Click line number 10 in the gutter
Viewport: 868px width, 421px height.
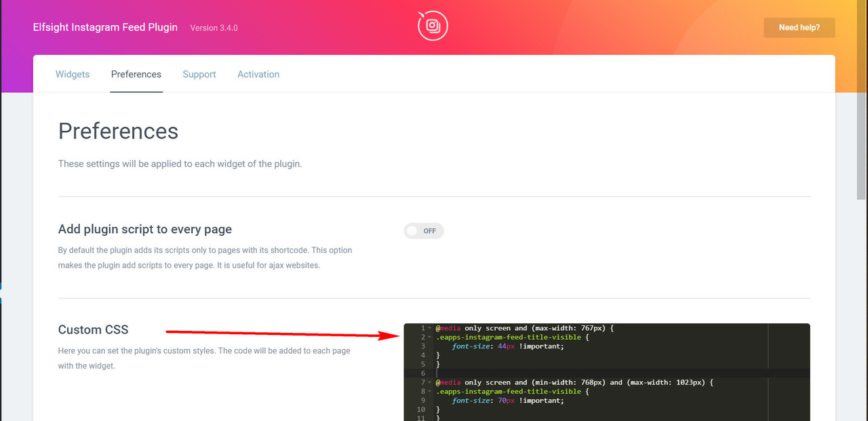click(421, 409)
